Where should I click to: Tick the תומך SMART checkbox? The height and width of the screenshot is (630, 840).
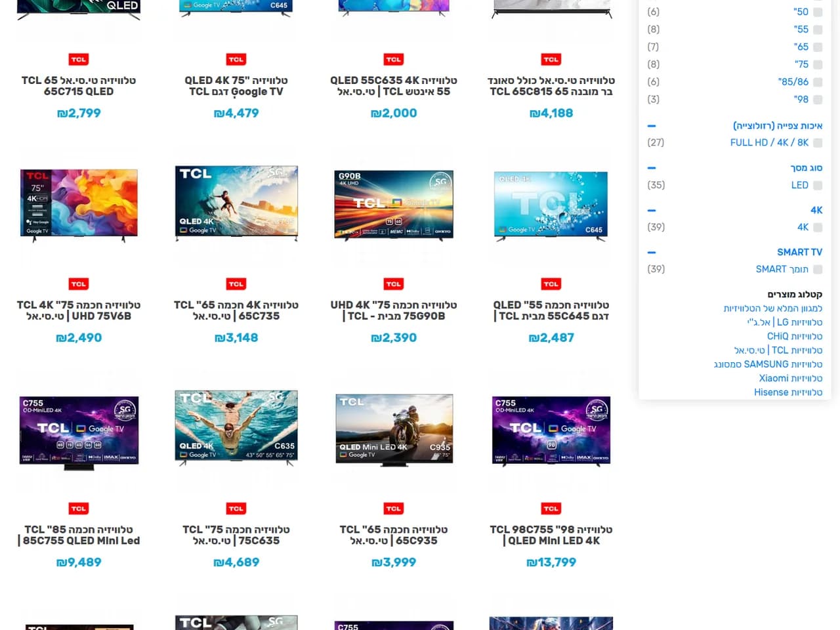(818, 269)
